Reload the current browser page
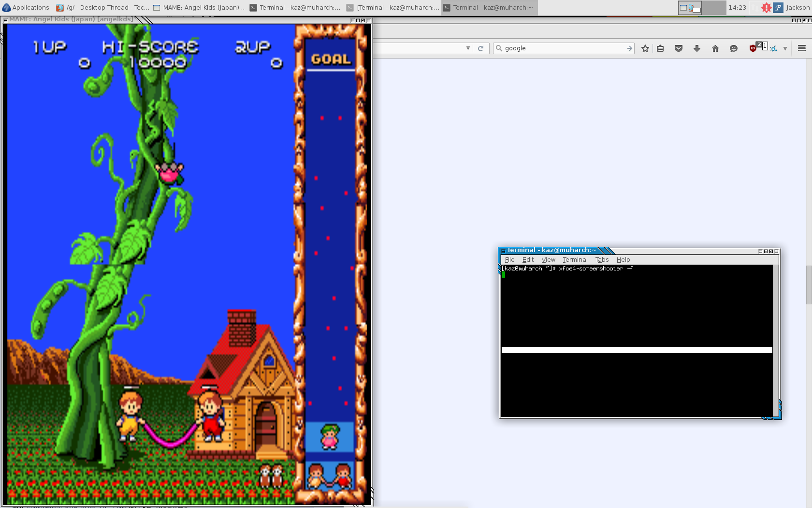812x508 pixels. [x=480, y=48]
